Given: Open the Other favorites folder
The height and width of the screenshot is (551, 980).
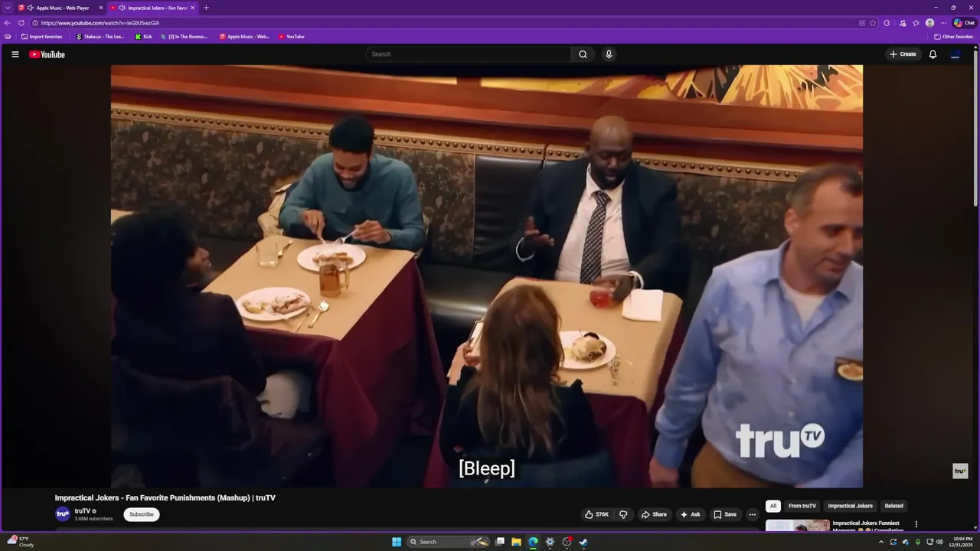Looking at the screenshot, I should (953, 36).
